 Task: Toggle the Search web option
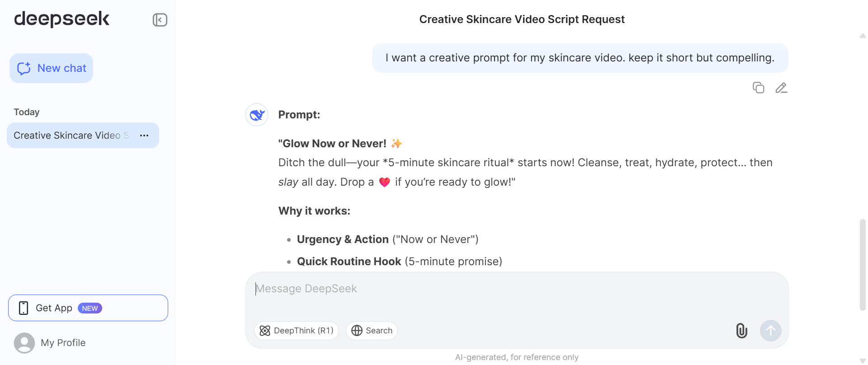click(x=372, y=331)
